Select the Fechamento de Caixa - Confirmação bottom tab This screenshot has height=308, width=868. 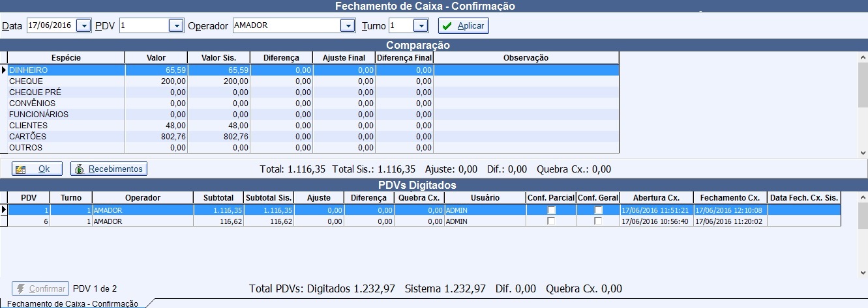72,303
